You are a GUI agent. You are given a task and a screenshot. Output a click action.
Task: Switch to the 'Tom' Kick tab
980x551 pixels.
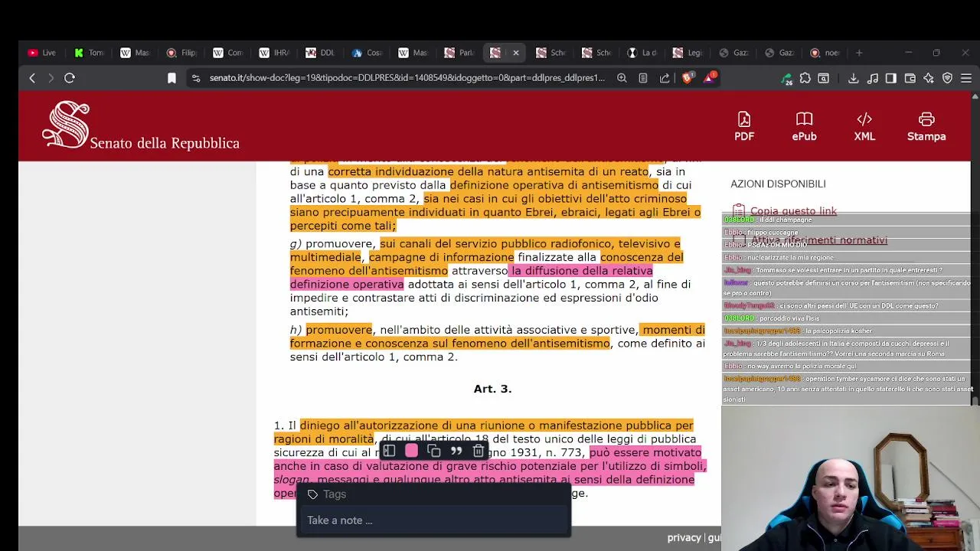pos(89,53)
